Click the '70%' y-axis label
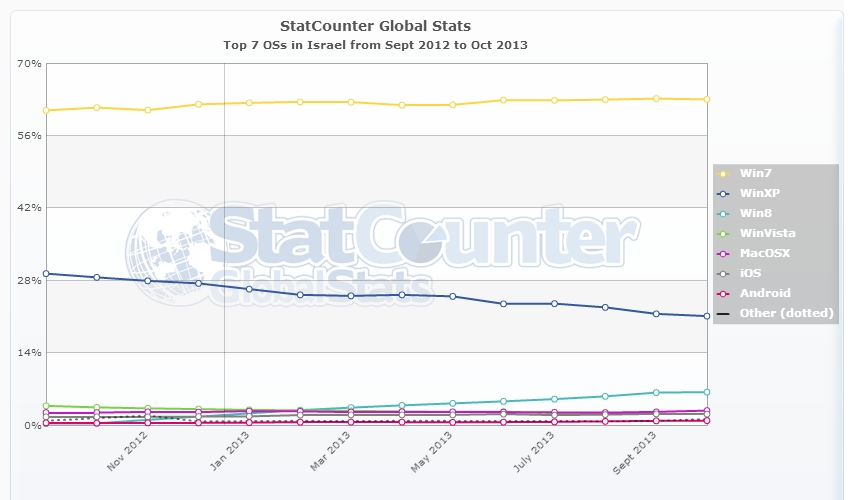The image size is (854, 500). [29, 63]
